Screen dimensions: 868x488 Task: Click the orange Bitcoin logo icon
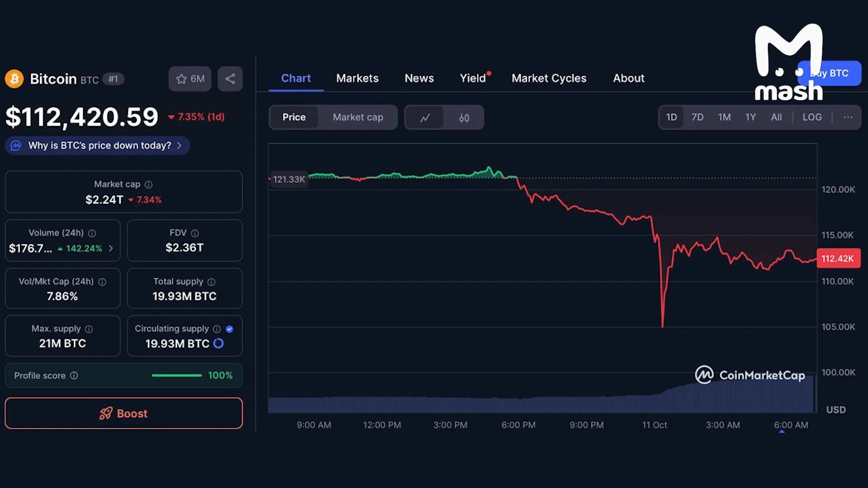[x=14, y=79]
